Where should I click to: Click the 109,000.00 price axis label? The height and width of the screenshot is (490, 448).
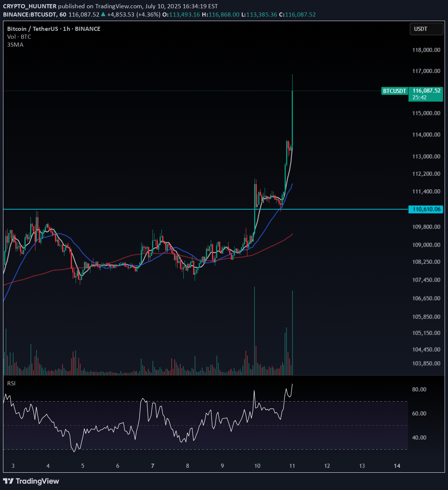427,245
